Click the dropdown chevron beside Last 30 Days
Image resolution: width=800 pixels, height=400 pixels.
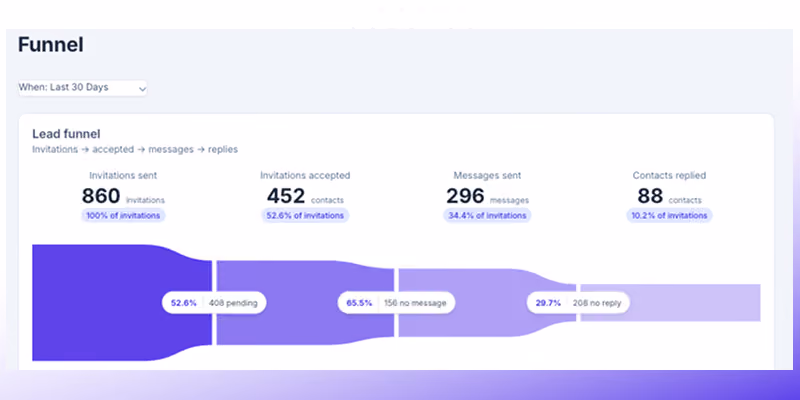click(x=142, y=89)
